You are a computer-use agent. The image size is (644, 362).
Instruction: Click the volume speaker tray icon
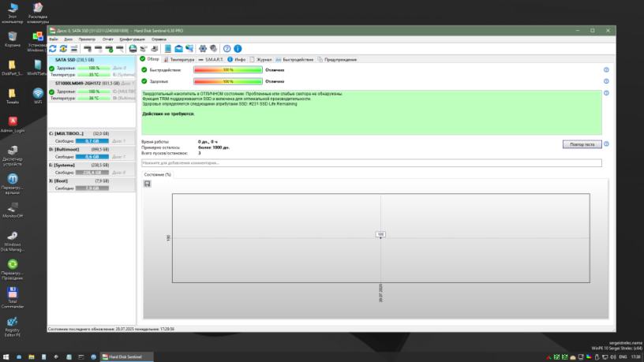[612, 357]
